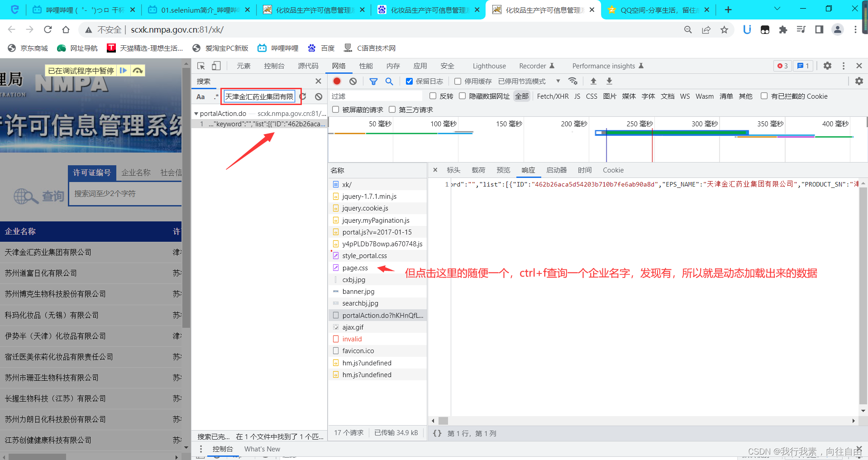Image resolution: width=868 pixels, height=460 pixels.
Task: Open DevTools settings gear icon
Action: coord(827,66)
